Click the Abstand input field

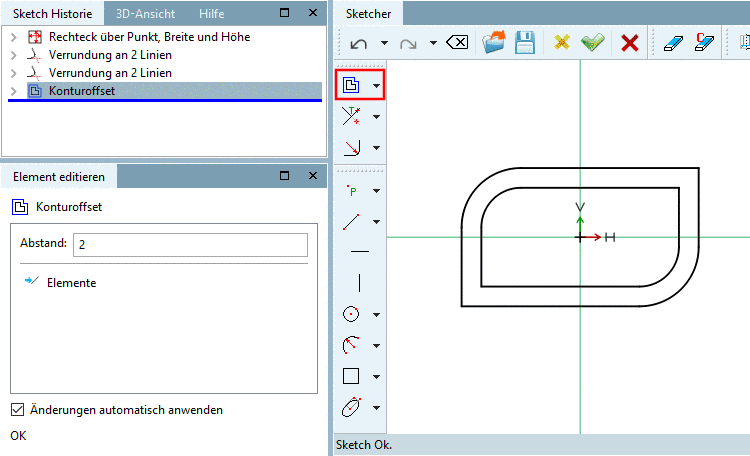pos(190,245)
